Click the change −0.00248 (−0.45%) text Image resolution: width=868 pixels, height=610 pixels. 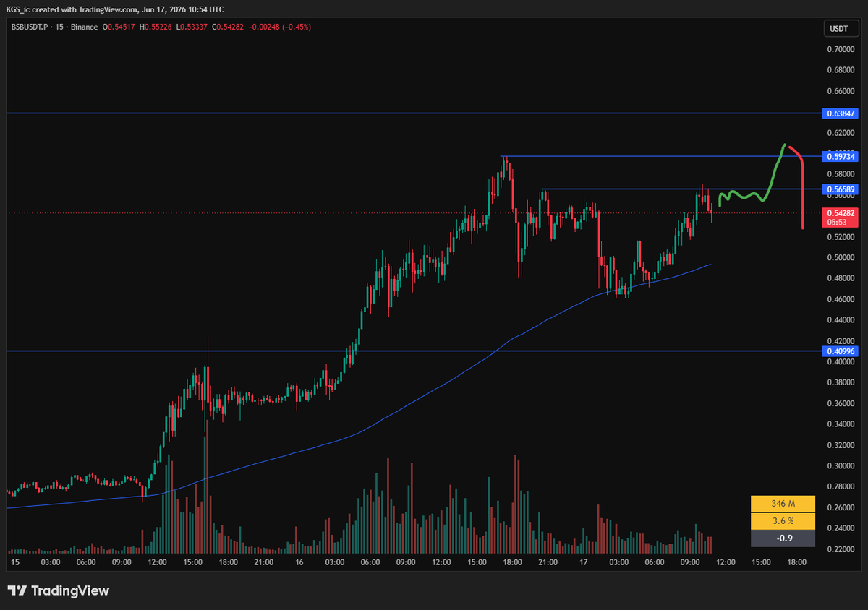[x=280, y=27]
